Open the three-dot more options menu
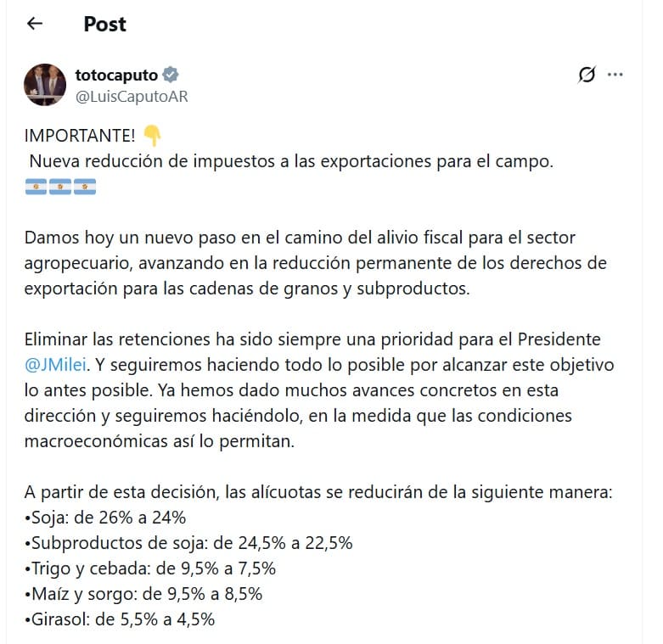 (615, 75)
